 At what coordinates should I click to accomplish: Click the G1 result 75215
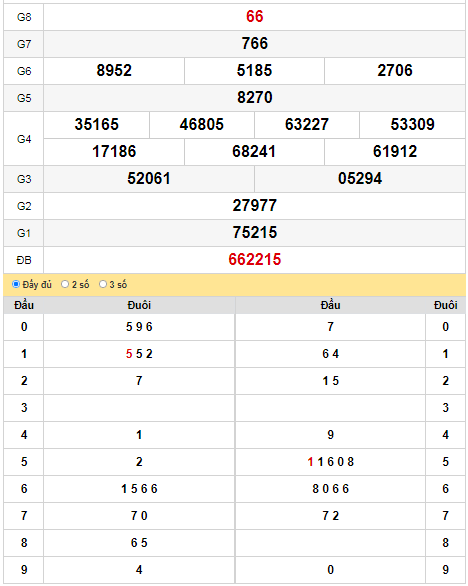255,232
